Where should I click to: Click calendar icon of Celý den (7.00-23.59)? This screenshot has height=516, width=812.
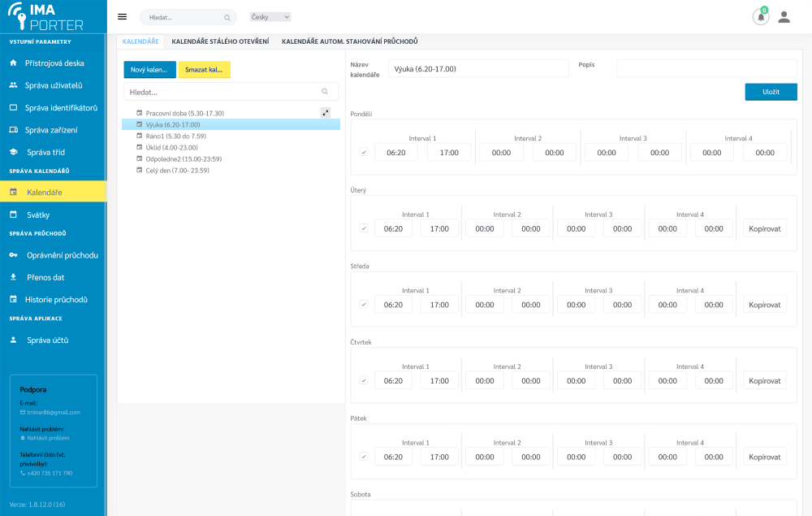point(140,170)
